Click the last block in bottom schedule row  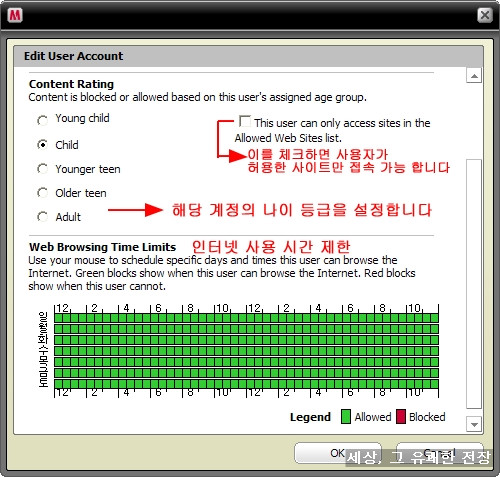coord(434,384)
